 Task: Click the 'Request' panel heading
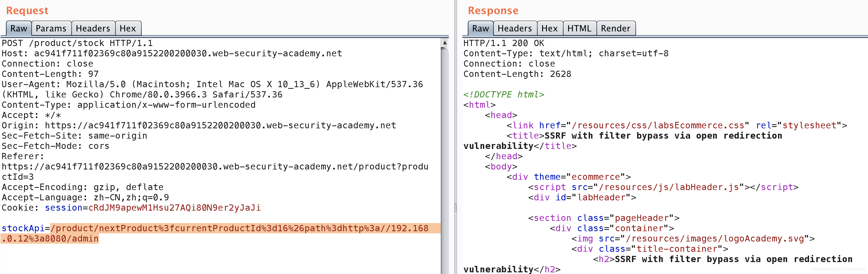(27, 11)
